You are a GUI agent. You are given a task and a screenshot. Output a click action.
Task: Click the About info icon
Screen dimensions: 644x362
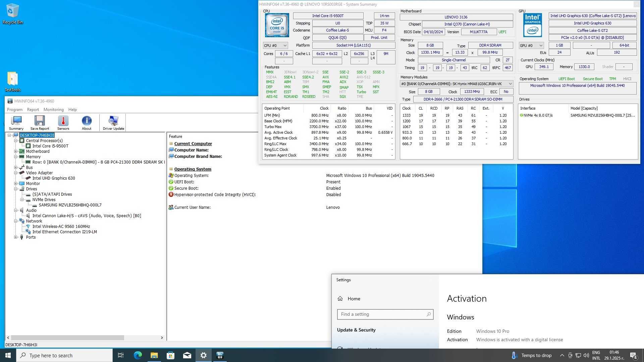(87, 123)
